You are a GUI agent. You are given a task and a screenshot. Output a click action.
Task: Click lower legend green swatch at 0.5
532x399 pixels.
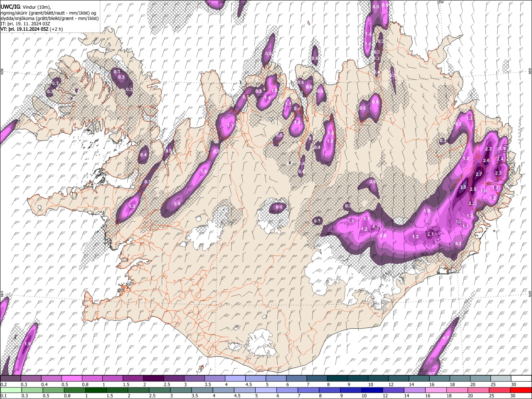tap(53, 390)
